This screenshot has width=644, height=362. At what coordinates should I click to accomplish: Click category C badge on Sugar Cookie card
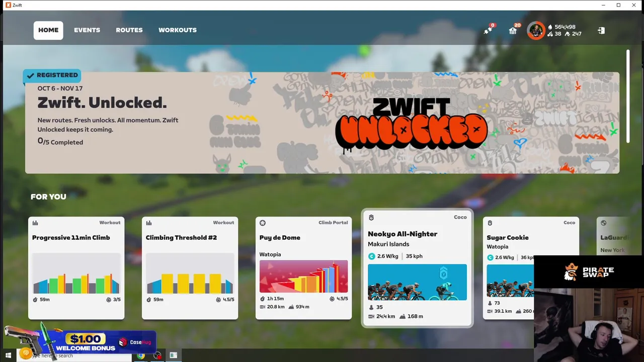pos(490,257)
